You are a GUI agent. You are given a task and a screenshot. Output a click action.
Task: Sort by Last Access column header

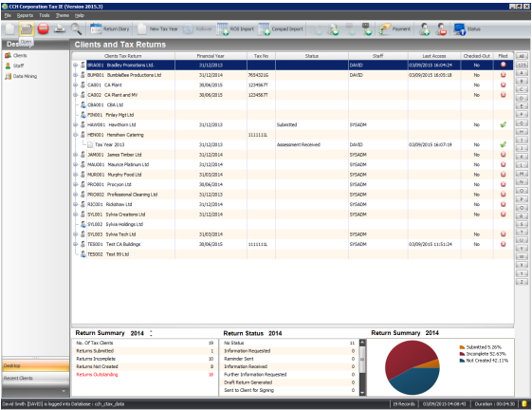click(x=434, y=56)
